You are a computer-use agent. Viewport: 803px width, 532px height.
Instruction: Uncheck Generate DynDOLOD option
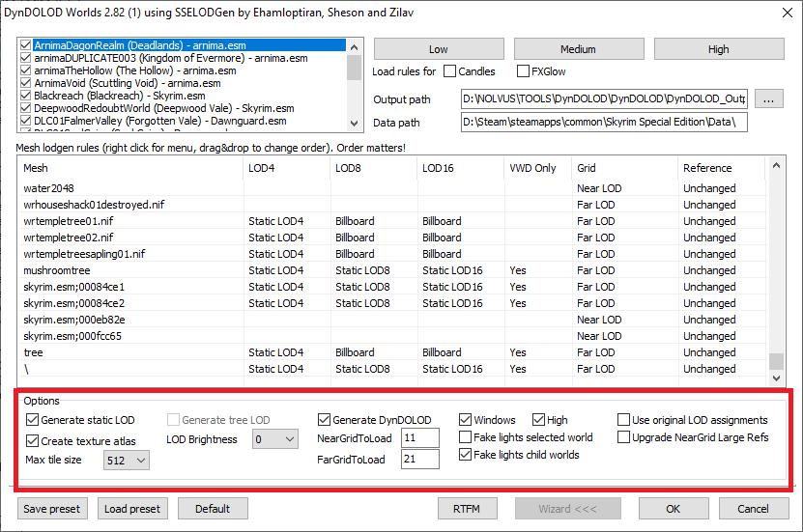coord(324,420)
